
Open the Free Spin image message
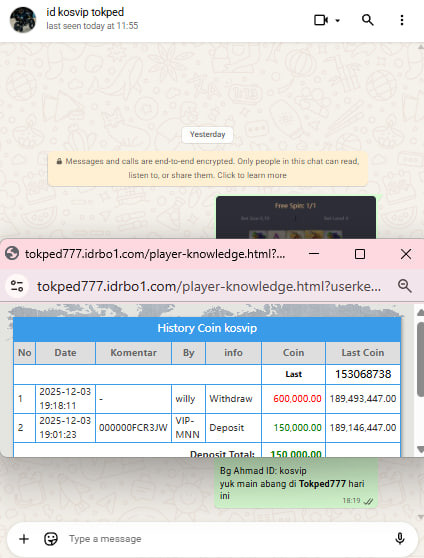tap(296, 217)
